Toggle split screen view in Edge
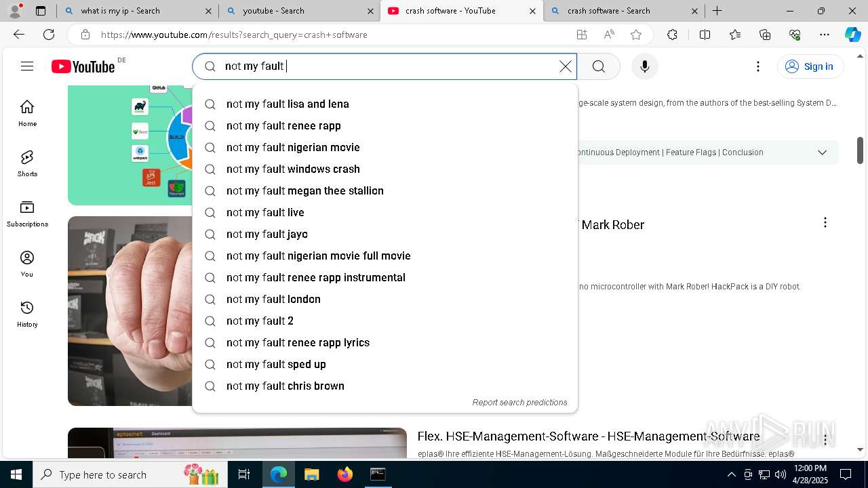Screen dimensions: 868x488 tap(705, 35)
